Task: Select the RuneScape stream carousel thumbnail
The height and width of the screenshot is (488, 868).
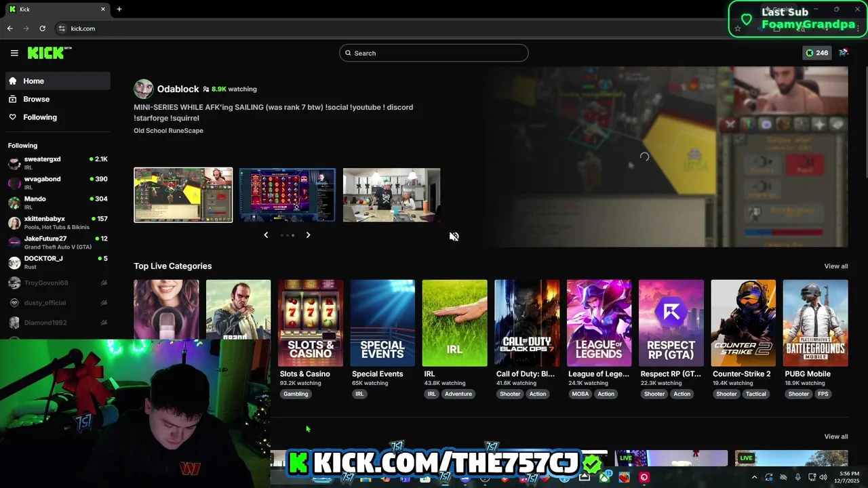Action: (x=183, y=195)
